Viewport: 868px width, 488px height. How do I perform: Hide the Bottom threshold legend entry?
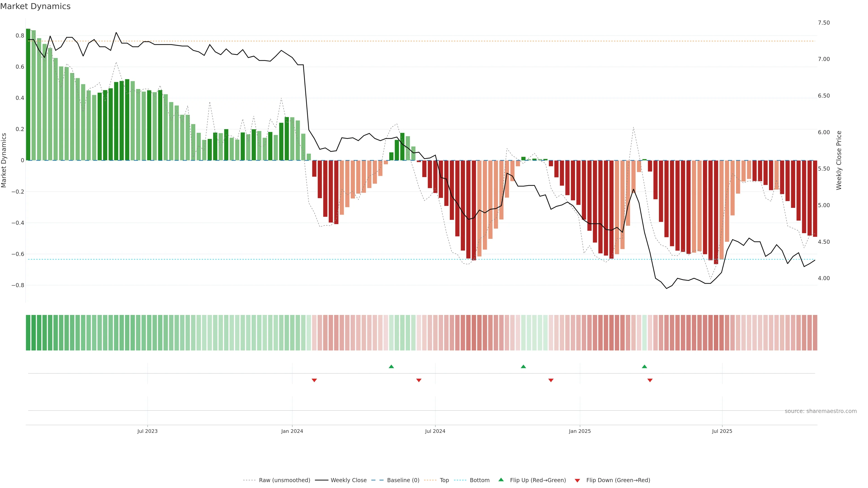[x=479, y=480]
